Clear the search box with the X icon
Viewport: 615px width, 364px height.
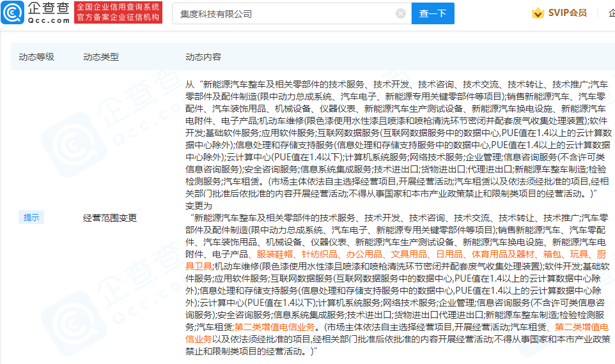click(x=400, y=13)
